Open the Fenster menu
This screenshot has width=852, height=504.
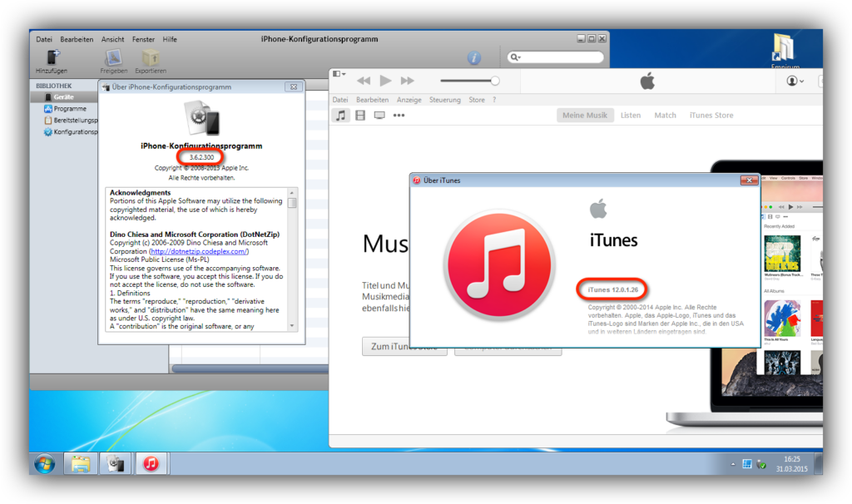click(x=143, y=39)
